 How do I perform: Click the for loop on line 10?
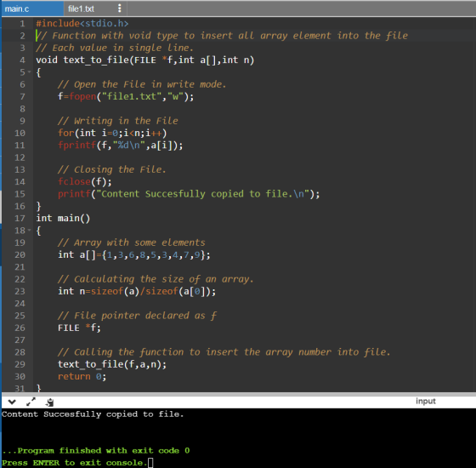click(x=112, y=133)
